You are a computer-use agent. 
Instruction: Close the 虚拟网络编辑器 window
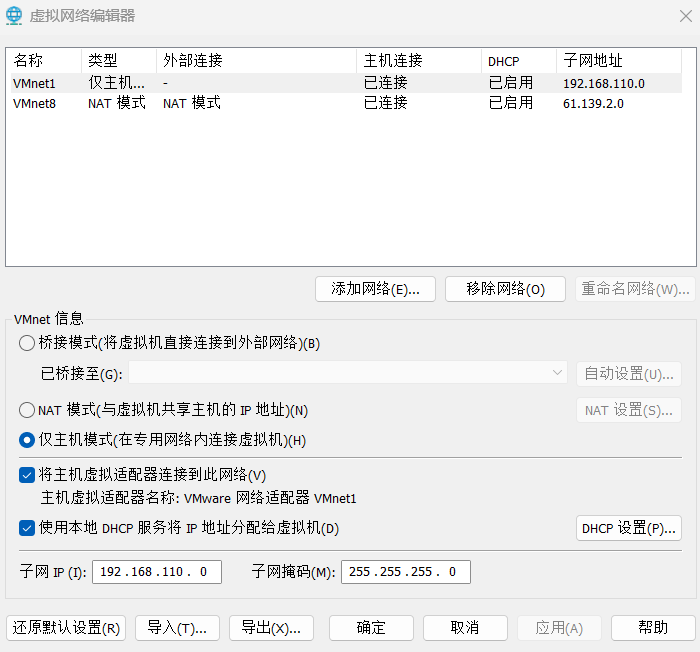pyautogui.click(x=686, y=16)
